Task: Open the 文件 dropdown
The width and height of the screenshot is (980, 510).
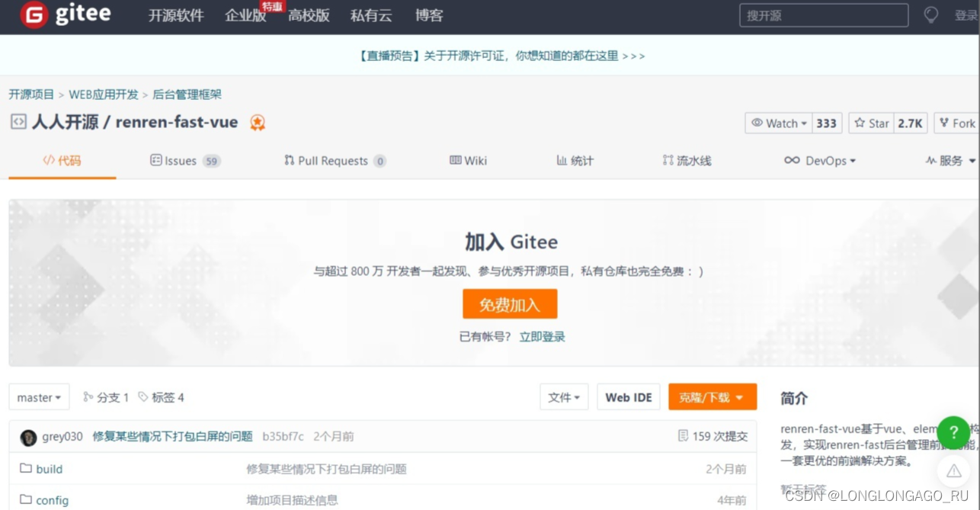Action: click(x=564, y=397)
